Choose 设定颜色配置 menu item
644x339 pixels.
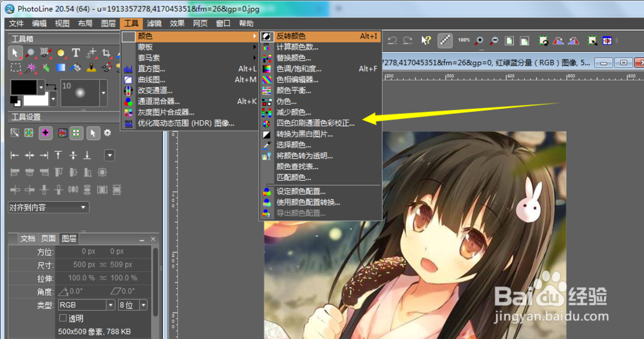320,191
